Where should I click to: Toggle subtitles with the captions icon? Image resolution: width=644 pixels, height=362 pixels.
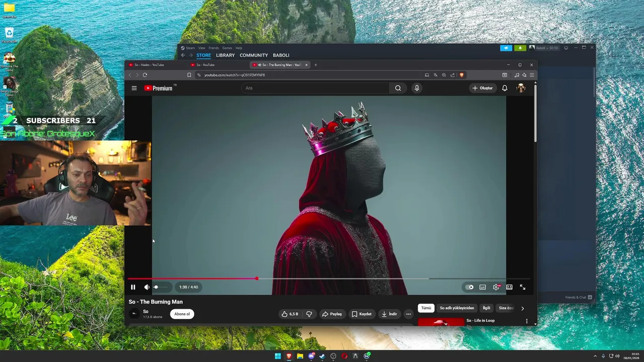[482, 287]
